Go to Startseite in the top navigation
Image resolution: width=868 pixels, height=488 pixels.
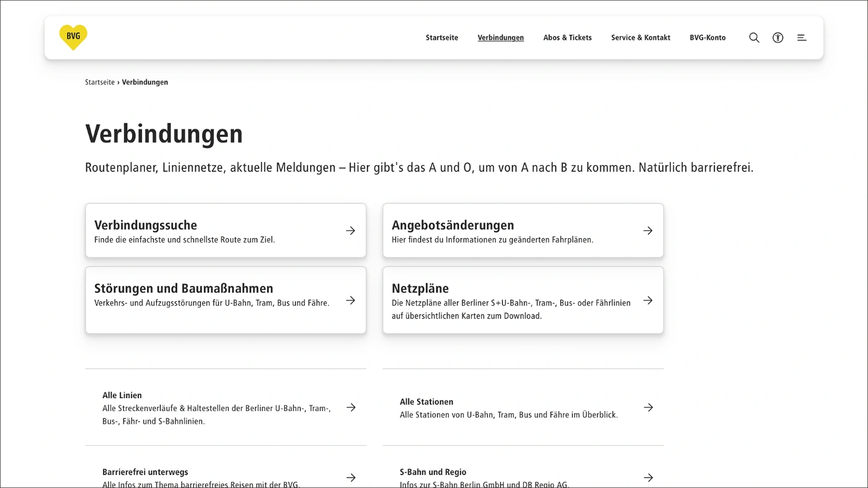click(441, 38)
